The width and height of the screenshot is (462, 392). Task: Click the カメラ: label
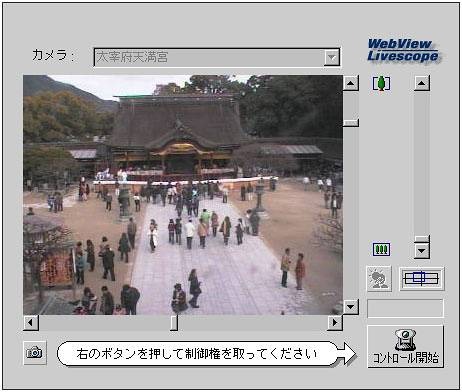53,55
